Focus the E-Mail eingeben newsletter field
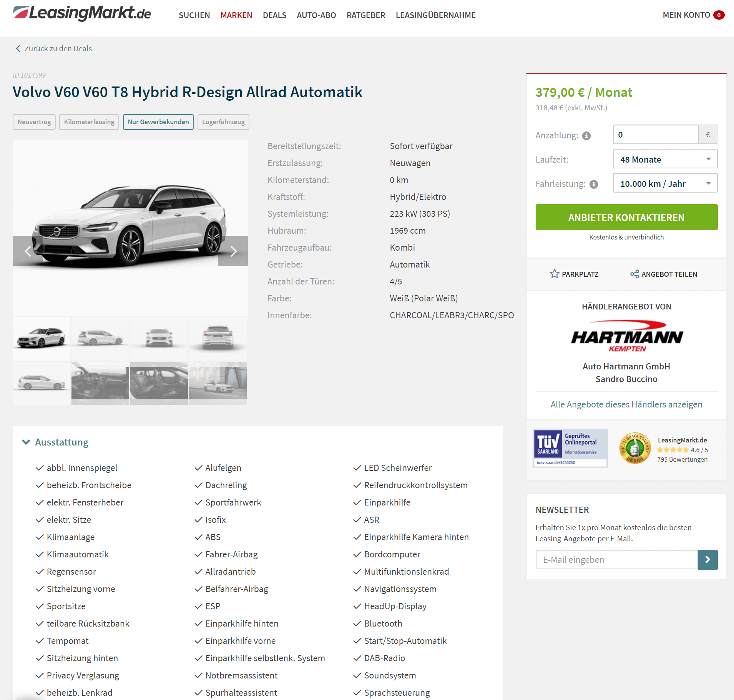The width and height of the screenshot is (734, 700). pyautogui.click(x=617, y=560)
